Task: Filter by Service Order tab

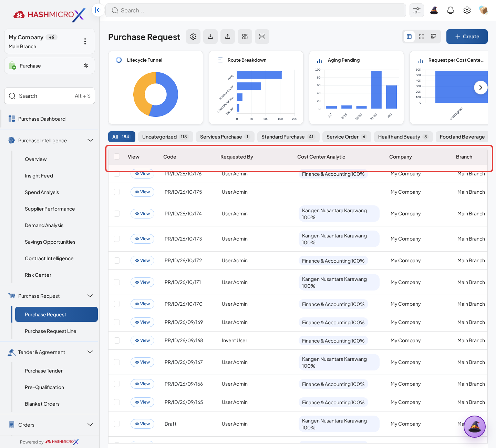Action: pyautogui.click(x=347, y=137)
